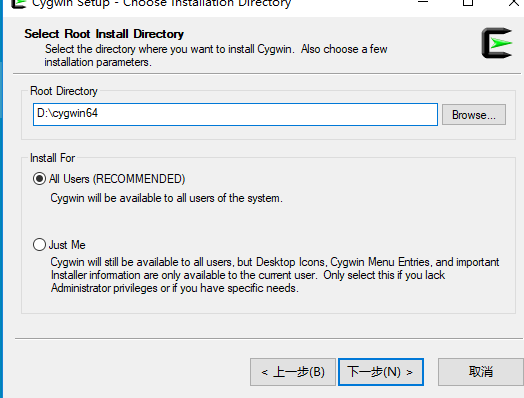Viewport: 524px width, 398px height.
Task: Click the Root Directory path field
Action: 235,114
